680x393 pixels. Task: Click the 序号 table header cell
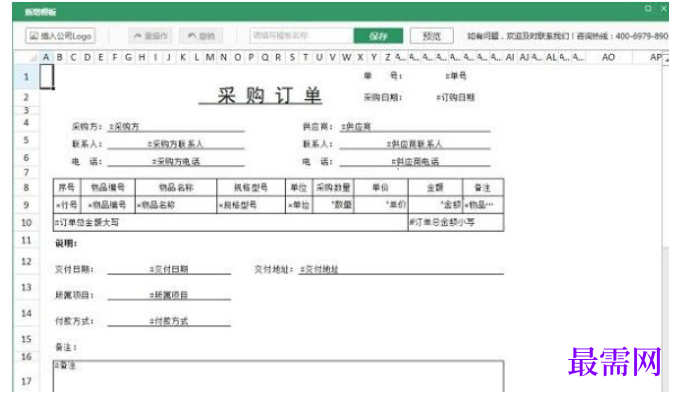(67, 187)
